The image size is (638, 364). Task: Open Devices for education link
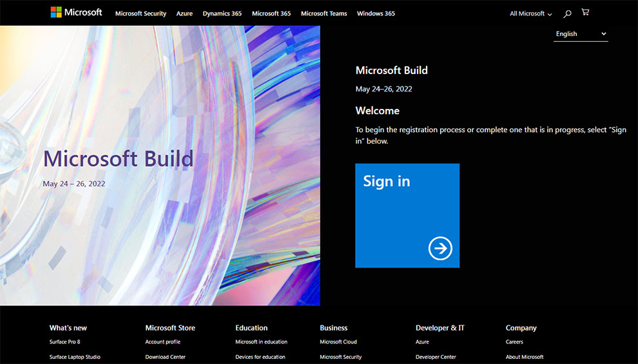(x=260, y=357)
